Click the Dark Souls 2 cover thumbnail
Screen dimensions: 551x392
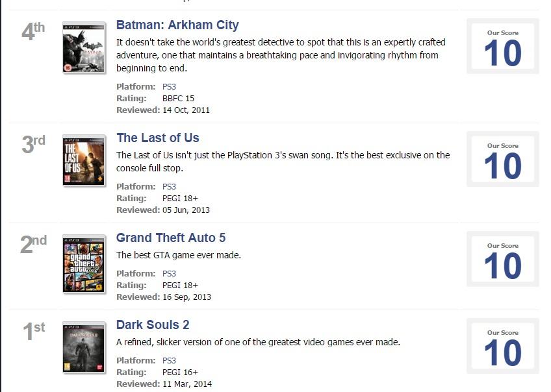84,347
